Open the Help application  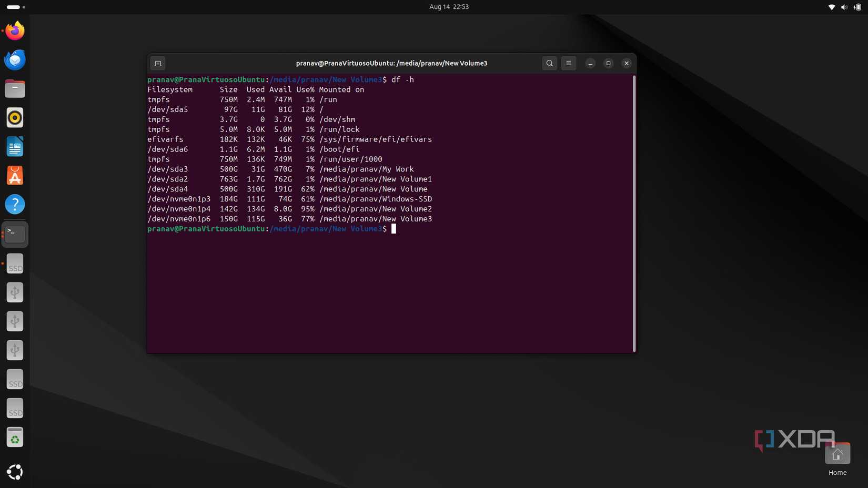coord(14,205)
